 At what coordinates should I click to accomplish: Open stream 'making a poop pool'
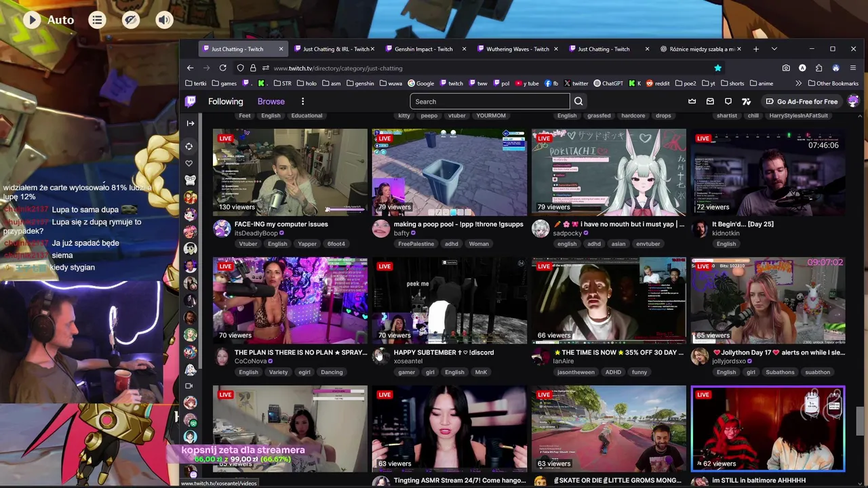click(458, 224)
